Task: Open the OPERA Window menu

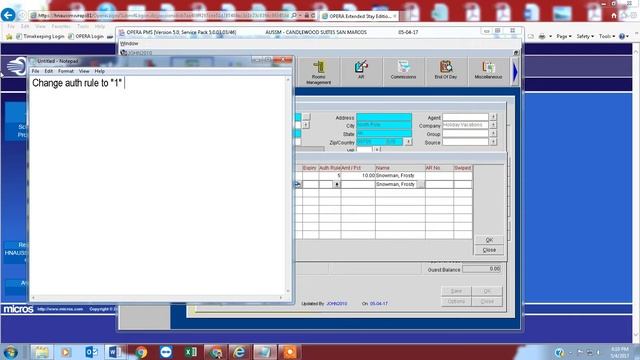Action: pos(129,43)
